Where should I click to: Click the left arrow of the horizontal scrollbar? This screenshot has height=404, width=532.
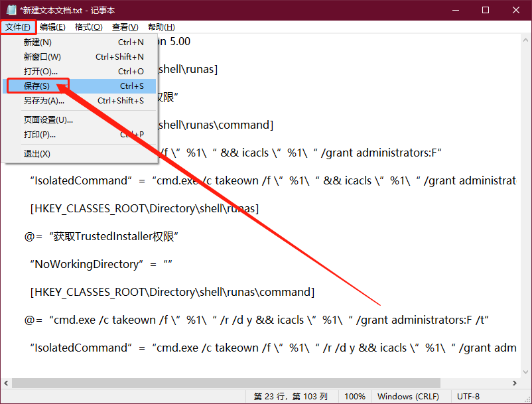click(x=6, y=383)
